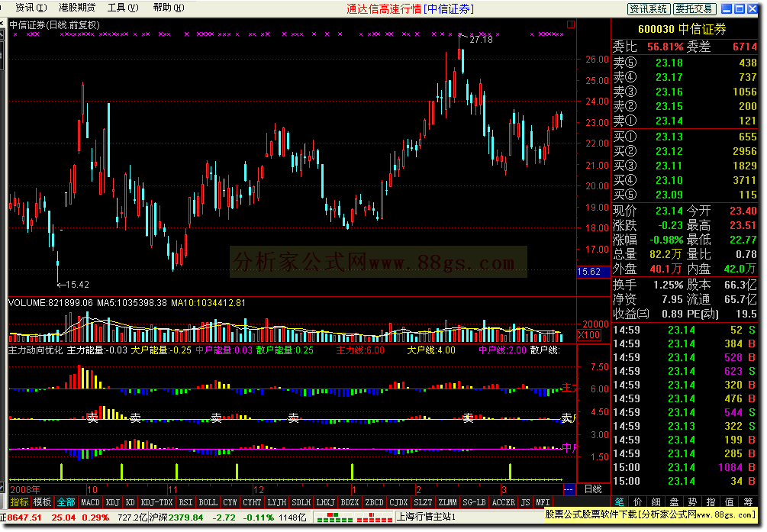The image size is (767, 532).
Task: Open the 帮助 menu
Action: tap(169, 8)
